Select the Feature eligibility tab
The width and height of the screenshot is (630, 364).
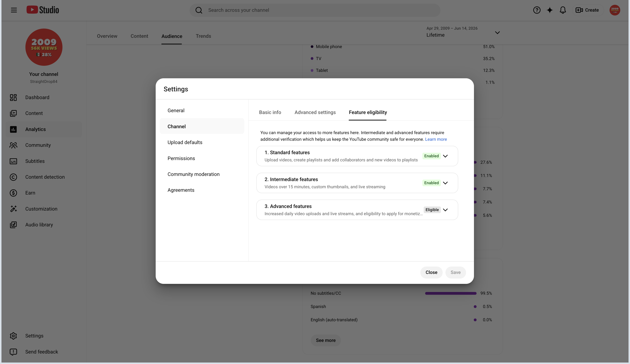pos(368,113)
